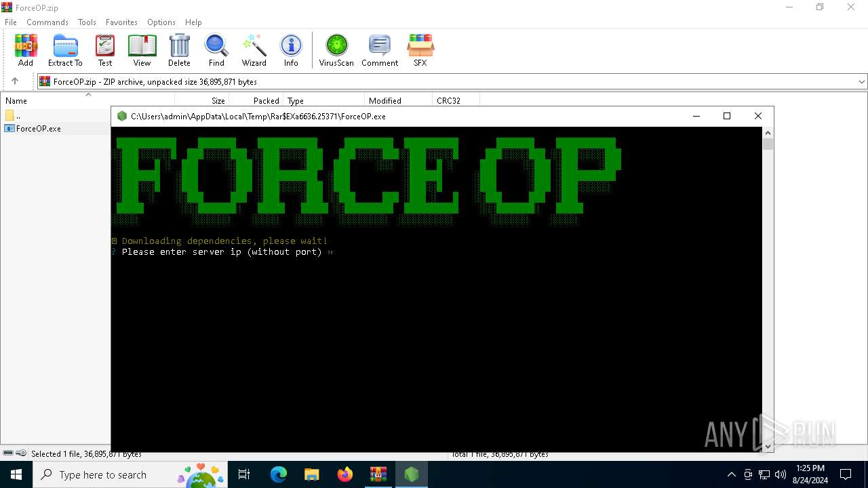868x488 pixels.
Task: Click ForceOP console window title icon
Action: (122, 116)
